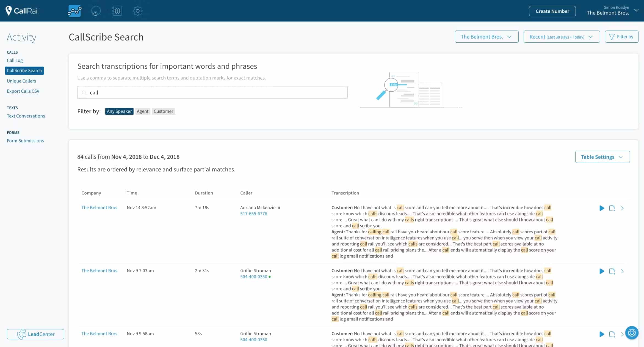This screenshot has height=347, width=644.
Task: Open The Belmont Bros. company dropdown
Action: (487, 37)
